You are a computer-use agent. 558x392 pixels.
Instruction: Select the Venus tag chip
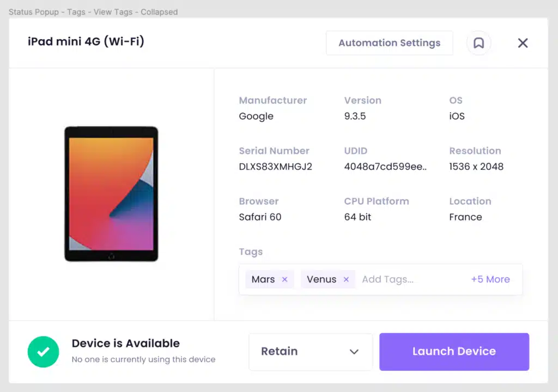pos(322,279)
